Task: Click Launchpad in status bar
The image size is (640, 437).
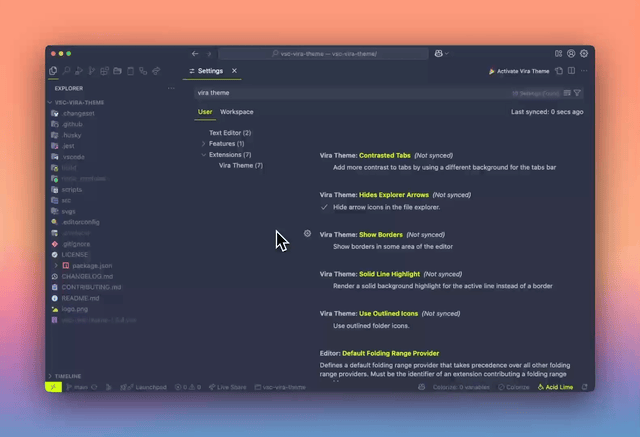Action: 143,387
